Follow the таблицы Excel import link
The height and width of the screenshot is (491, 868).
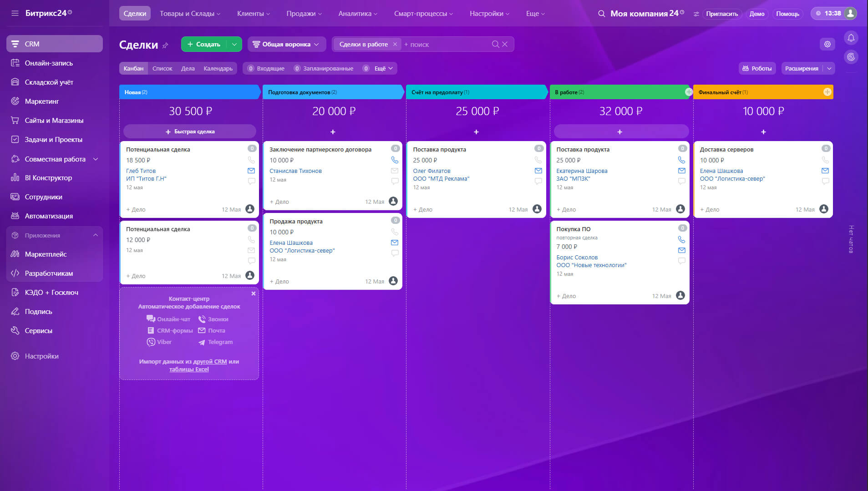click(x=189, y=370)
